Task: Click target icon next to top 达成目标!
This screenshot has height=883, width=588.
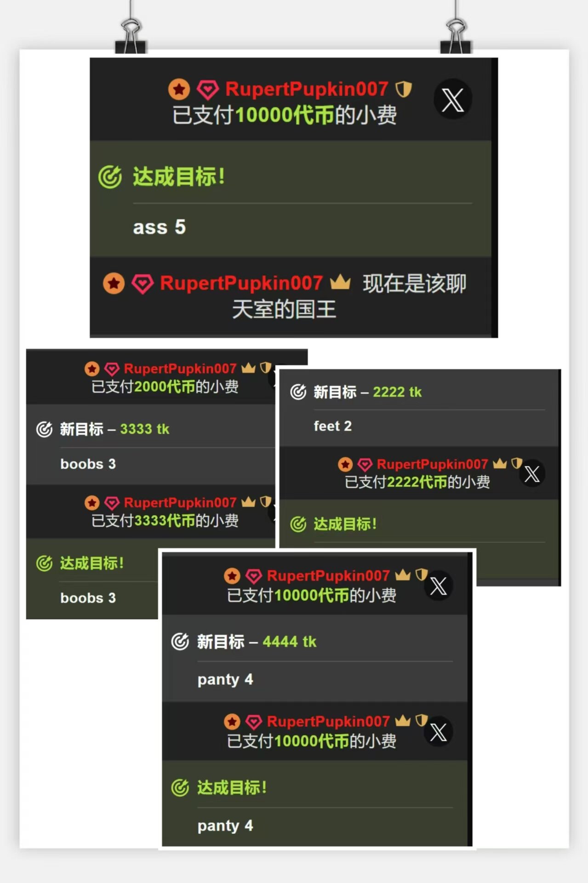Action: (110, 177)
